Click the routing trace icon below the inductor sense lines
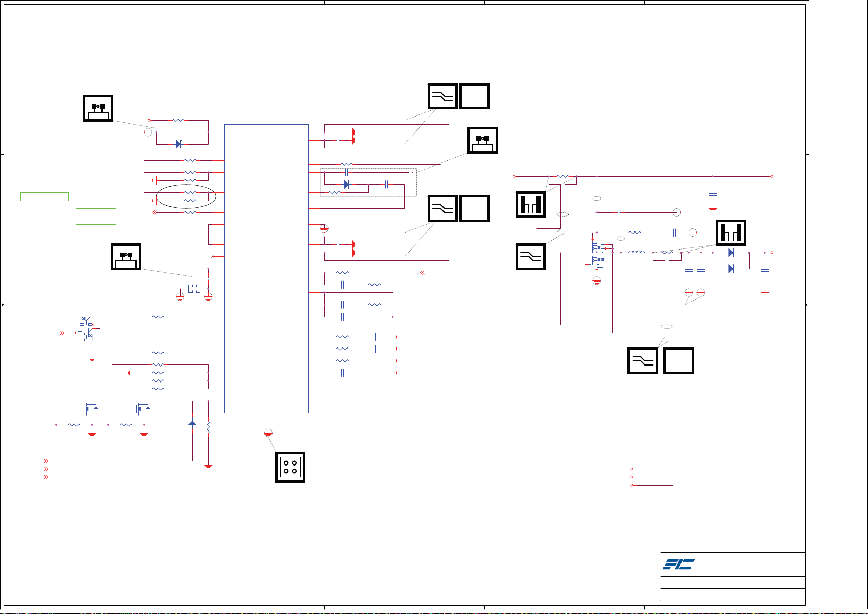Viewport: 868px width, 614px height. click(x=643, y=361)
